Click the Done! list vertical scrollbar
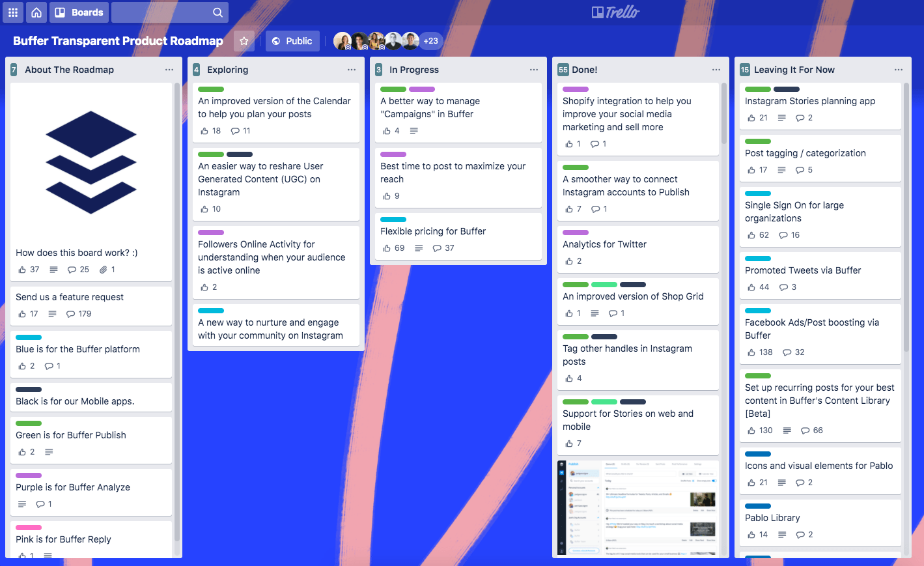This screenshot has width=924, height=566. 724,113
